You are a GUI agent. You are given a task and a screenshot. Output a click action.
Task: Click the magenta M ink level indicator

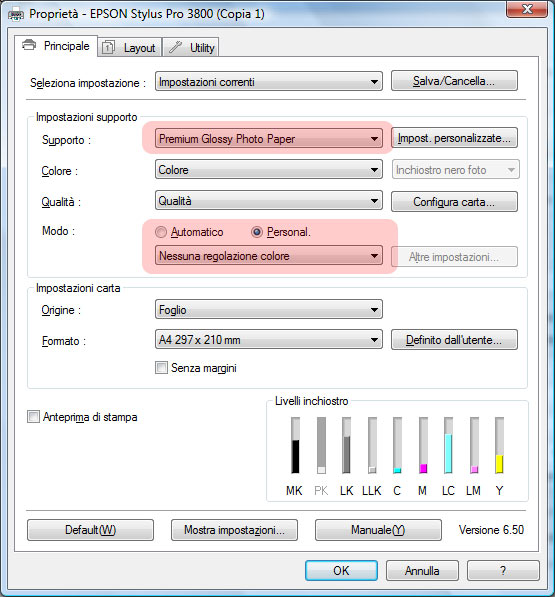coord(423,445)
